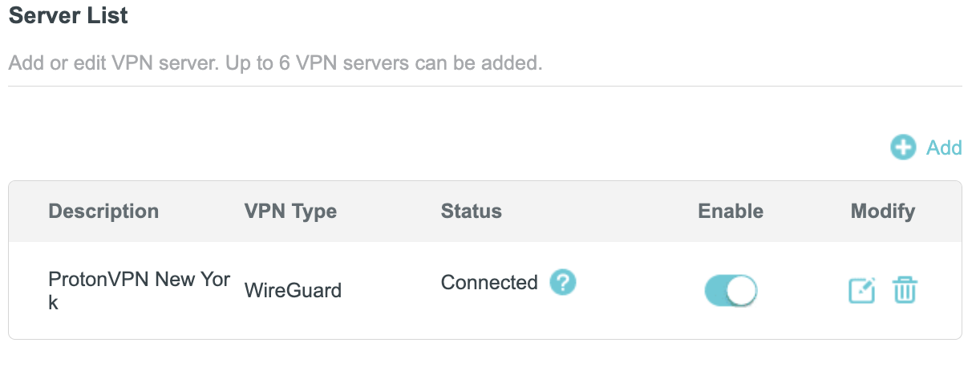The height and width of the screenshot is (367, 980).
Task: Click the Server List heading
Action: point(68,15)
